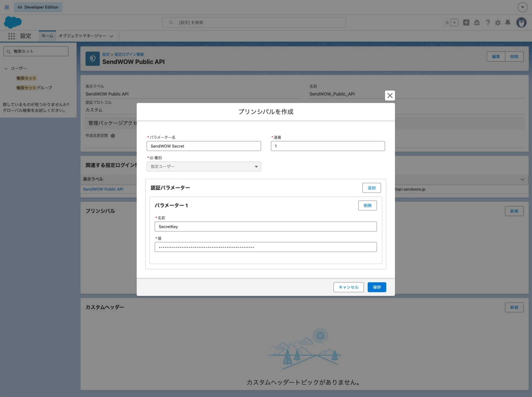The width and height of the screenshot is (532, 397).
Task: Open the global actions plus icon
Action: click(466, 23)
